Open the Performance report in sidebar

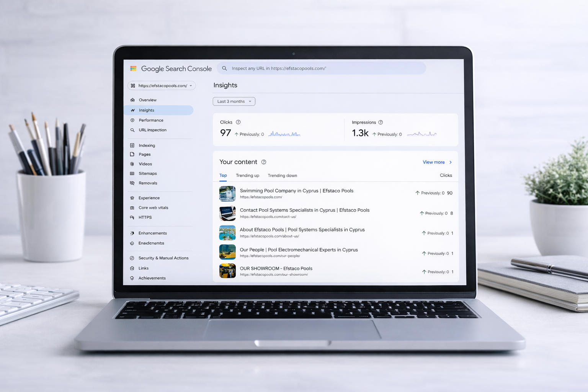click(151, 120)
